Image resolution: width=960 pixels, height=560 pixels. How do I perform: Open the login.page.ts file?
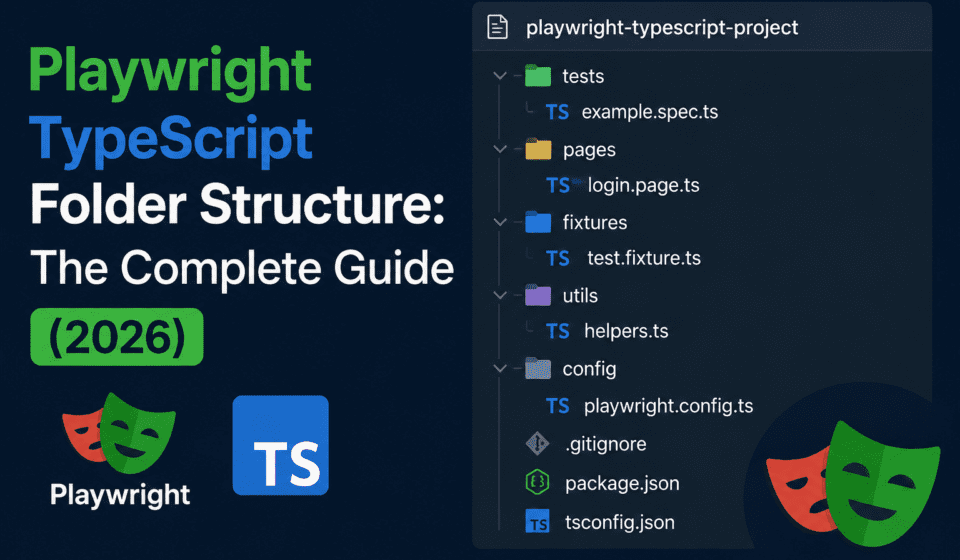pyautogui.click(x=643, y=185)
